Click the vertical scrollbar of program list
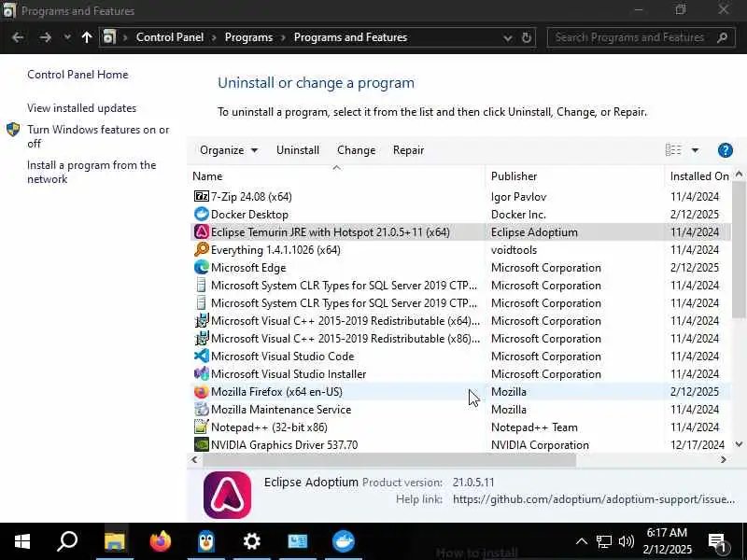 click(739, 250)
